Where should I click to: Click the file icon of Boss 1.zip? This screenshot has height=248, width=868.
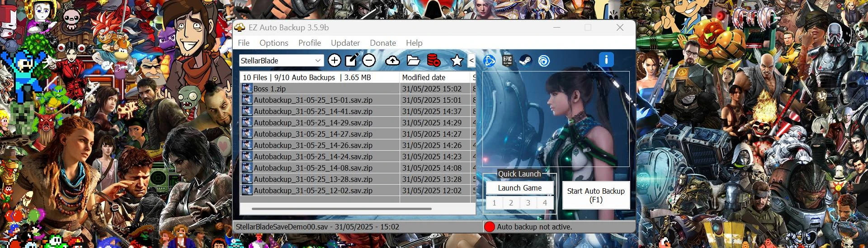click(x=247, y=89)
